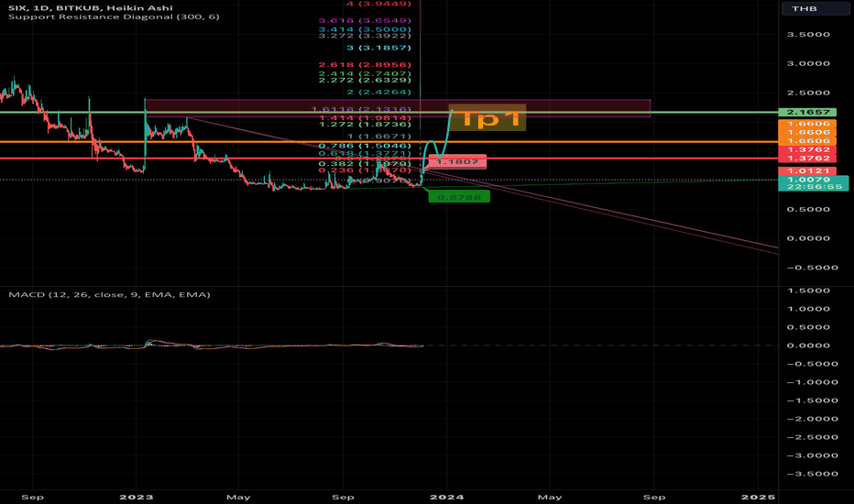Click the red 1.0121 price axis label
This screenshot has height=504, width=854.
tap(807, 171)
